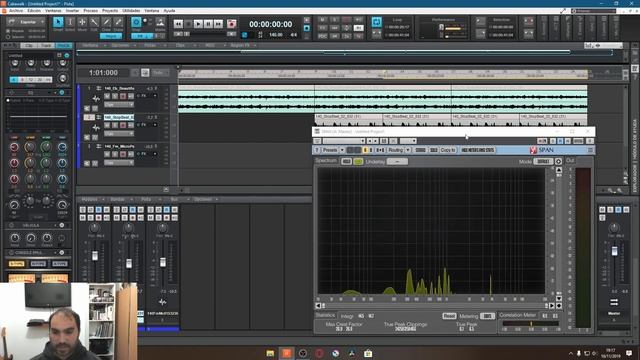Viewport: 640px width, 360px height.
Task: Switch to the ProCh inspector tab
Action: point(63,45)
